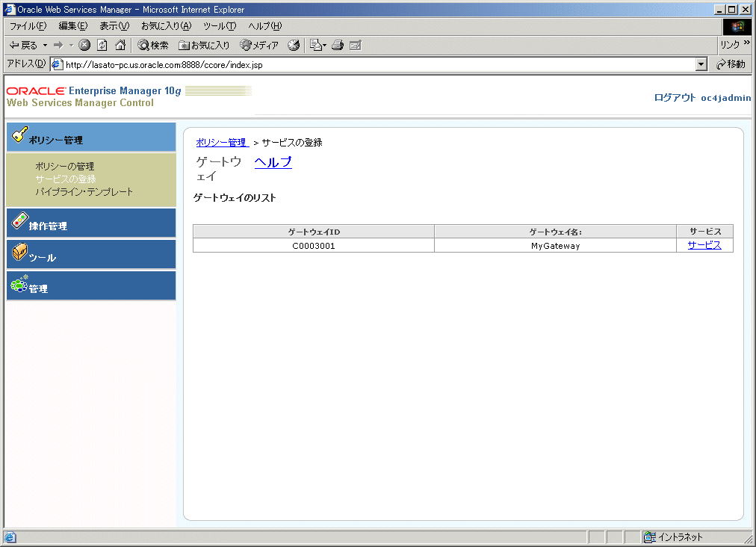
Task: Click the green cluster icon beside 管理
Action: [x=19, y=284]
